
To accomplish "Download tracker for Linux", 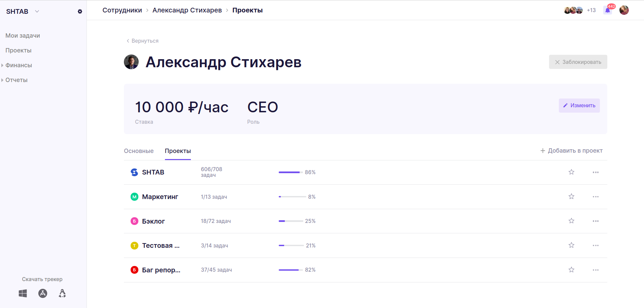I will 62,294.
